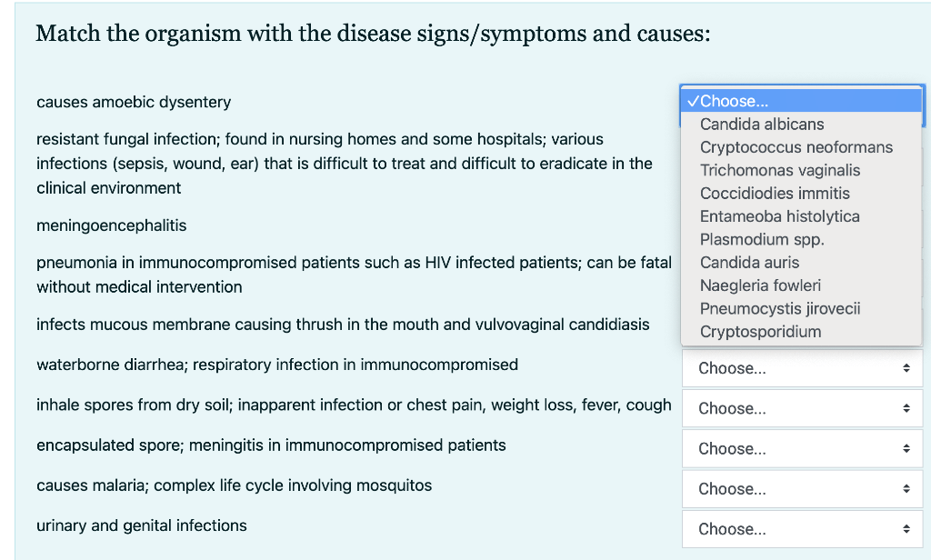Click the "causes amoebic dysentery" prompt text
Viewport: 931px width, 560px height.
pyautogui.click(x=134, y=102)
